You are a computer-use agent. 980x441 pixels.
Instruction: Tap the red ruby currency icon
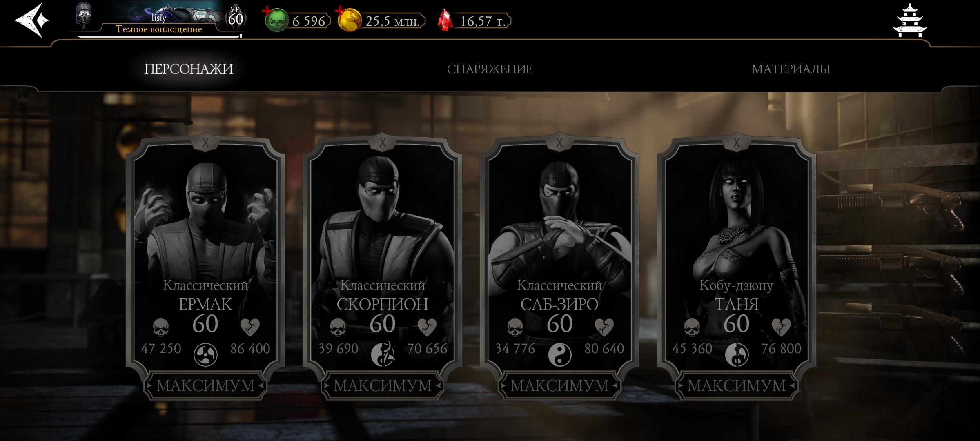coord(445,20)
